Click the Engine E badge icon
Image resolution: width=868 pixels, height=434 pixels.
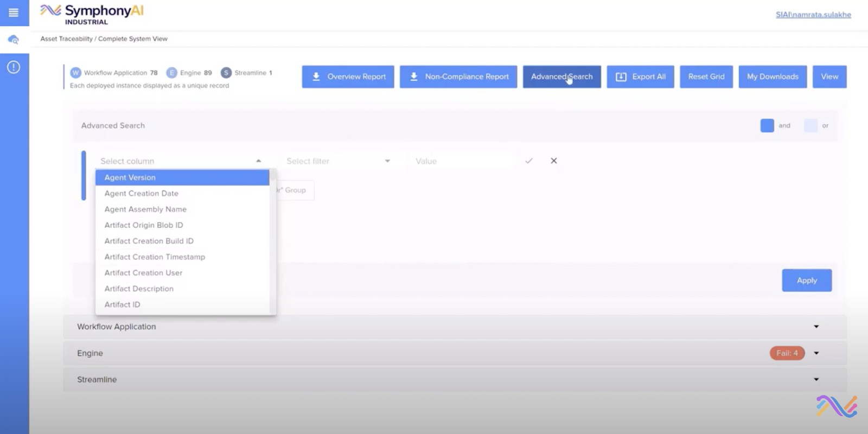coord(171,73)
